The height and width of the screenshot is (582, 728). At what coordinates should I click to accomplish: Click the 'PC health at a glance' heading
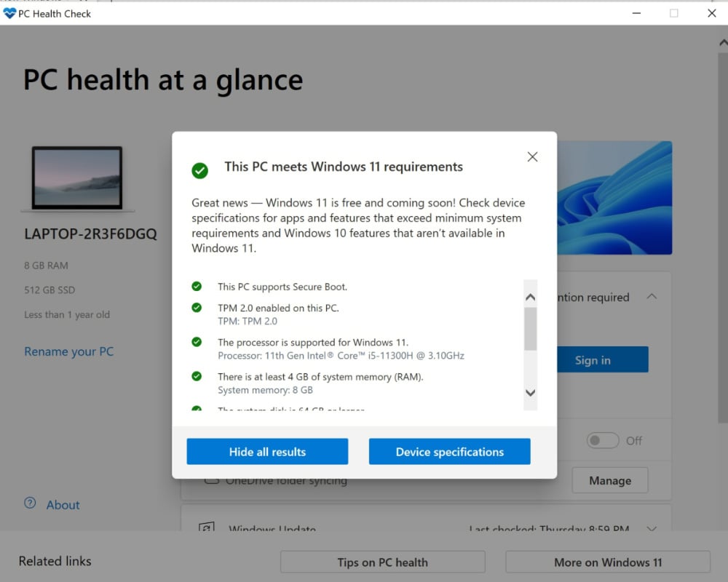(x=163, y=80)
